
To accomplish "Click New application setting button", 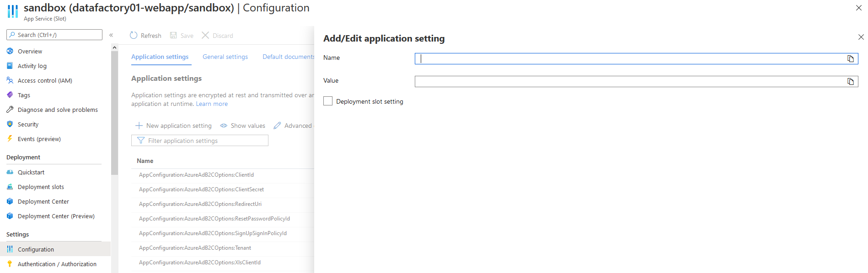I will click(174, 126).
